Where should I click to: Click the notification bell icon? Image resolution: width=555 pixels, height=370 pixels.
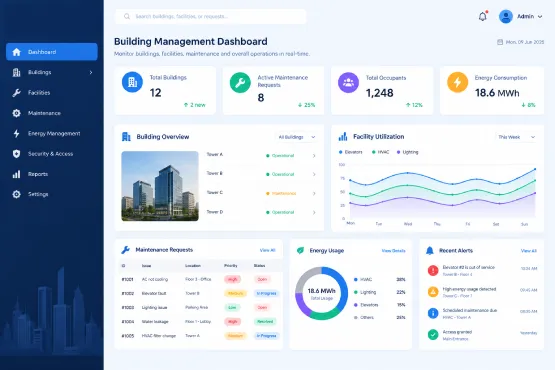483,16
